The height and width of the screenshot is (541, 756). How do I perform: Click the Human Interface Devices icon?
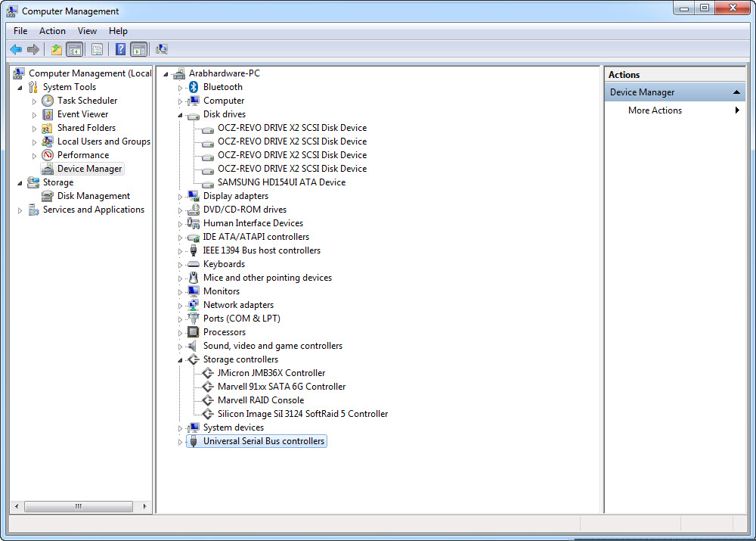point(194,223)
